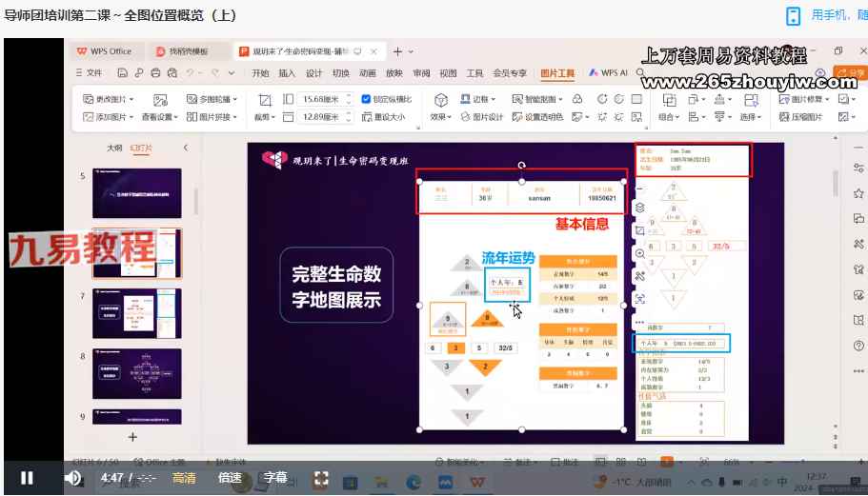Screen dimensions: 868x496
Task: Open the 插入 Insert ribbon tab
Action: (287, 73)
